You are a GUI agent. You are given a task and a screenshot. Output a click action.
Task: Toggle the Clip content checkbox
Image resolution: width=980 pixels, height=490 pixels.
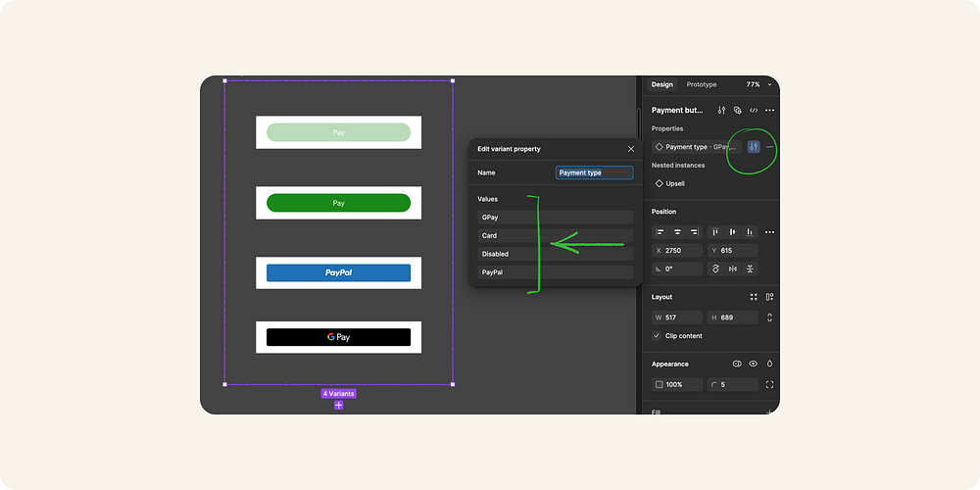(657, 335)
